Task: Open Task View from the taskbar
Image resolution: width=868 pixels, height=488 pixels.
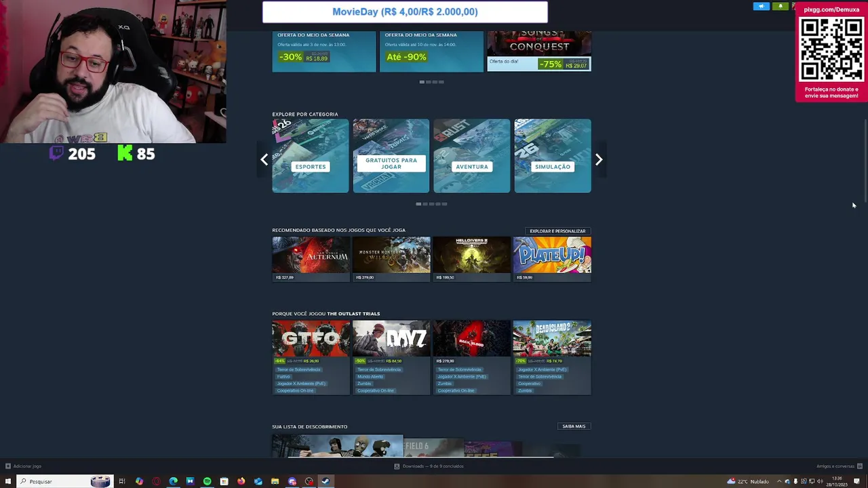Action: 122,481
